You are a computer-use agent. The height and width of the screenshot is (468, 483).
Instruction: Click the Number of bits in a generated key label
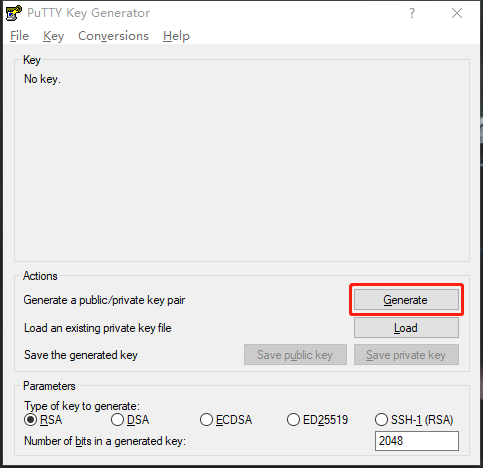pos(105,441)
